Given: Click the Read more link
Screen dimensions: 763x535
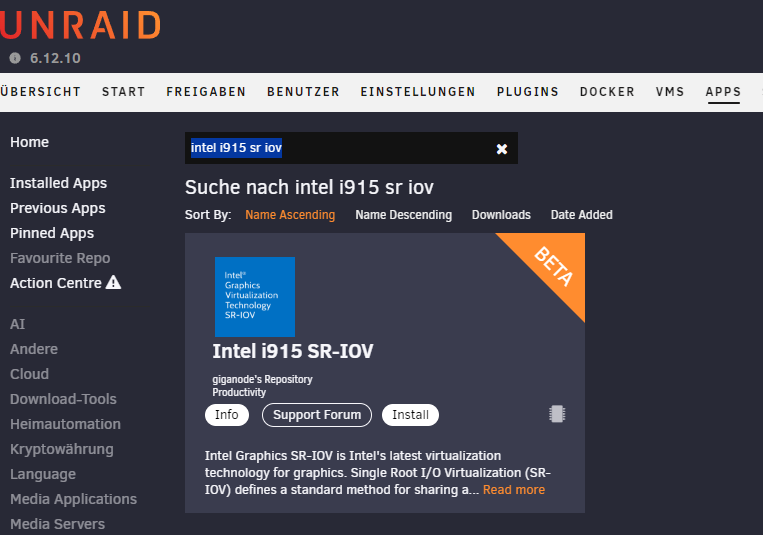Looking at the screenshot, I should pyautogui.click(x=514, y=490).
